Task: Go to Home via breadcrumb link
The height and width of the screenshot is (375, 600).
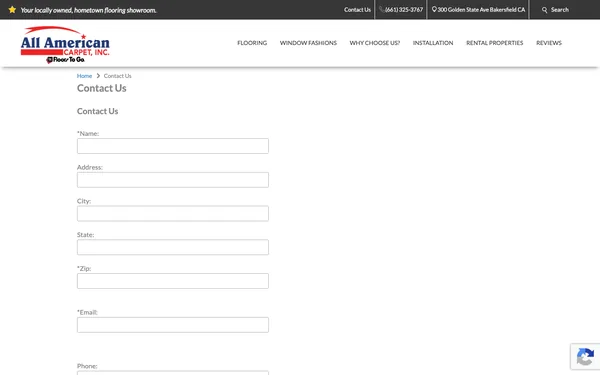Action: 84,76
